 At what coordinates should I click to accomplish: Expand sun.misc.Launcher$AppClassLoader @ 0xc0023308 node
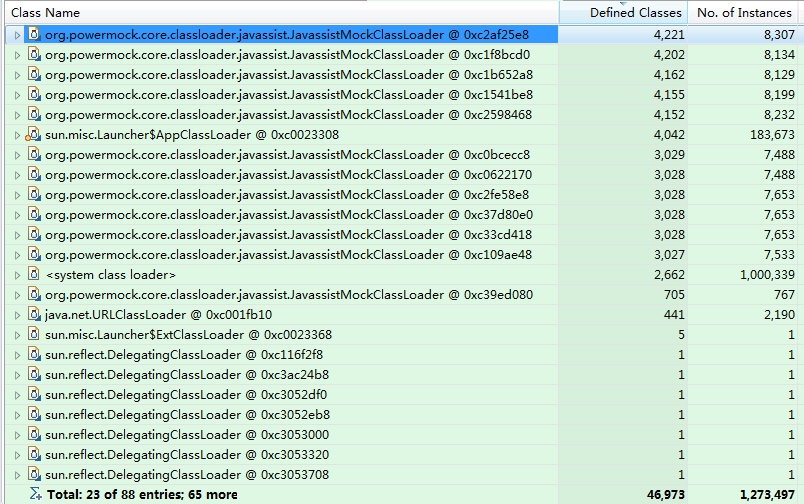17,135
